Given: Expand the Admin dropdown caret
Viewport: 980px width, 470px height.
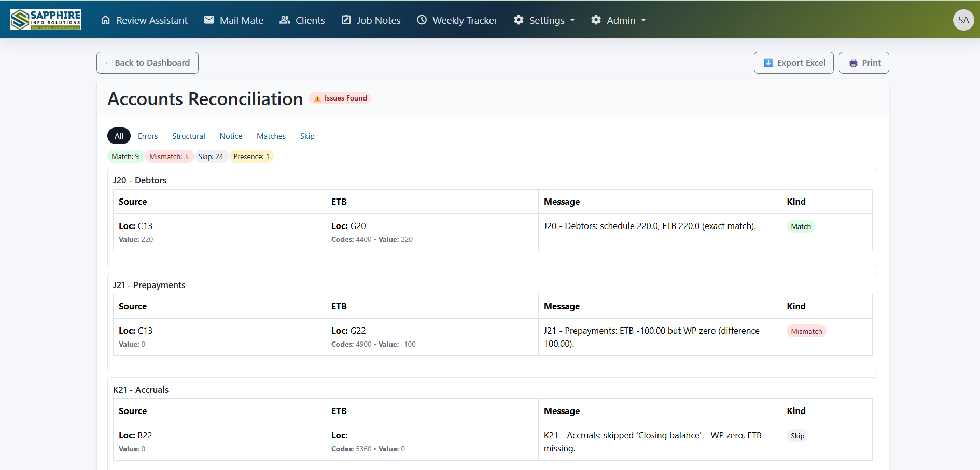Looking at the screenshot, I should coord(643,20).
